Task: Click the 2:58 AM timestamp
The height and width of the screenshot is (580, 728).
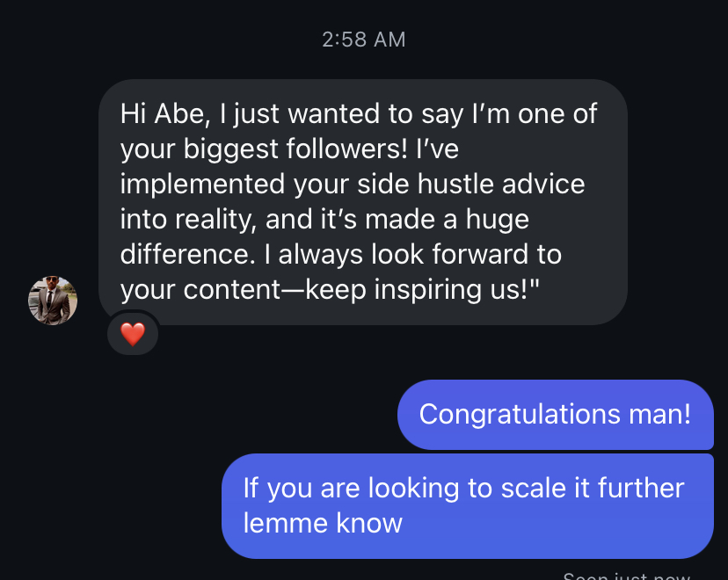Action: click(363, 40)
